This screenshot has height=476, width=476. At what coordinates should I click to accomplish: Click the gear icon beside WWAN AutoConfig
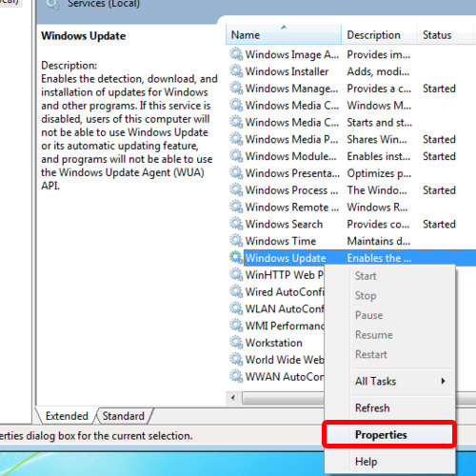click(x=236, y=376)
